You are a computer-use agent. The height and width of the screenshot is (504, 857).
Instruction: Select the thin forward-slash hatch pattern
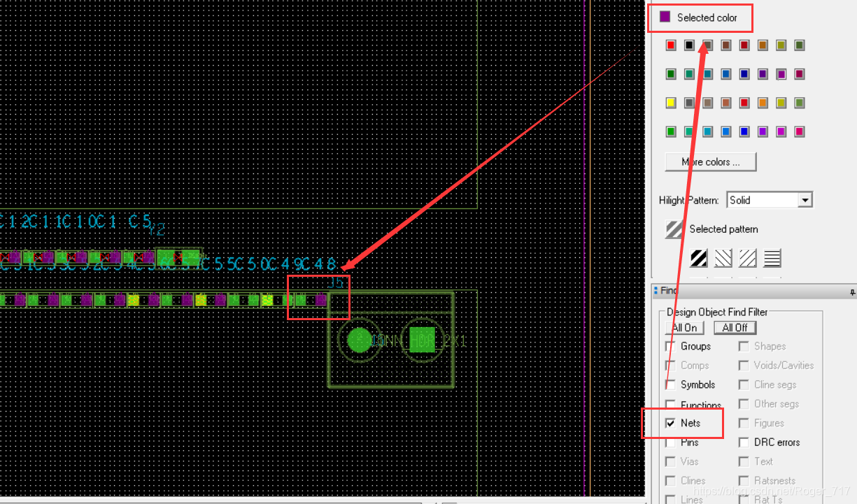748,259
